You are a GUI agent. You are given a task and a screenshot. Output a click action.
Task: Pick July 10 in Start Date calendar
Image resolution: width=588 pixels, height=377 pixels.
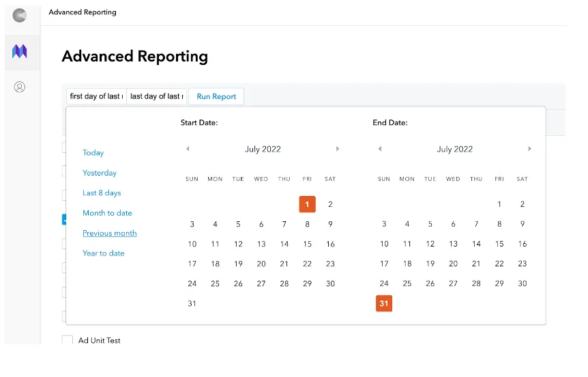192,244
